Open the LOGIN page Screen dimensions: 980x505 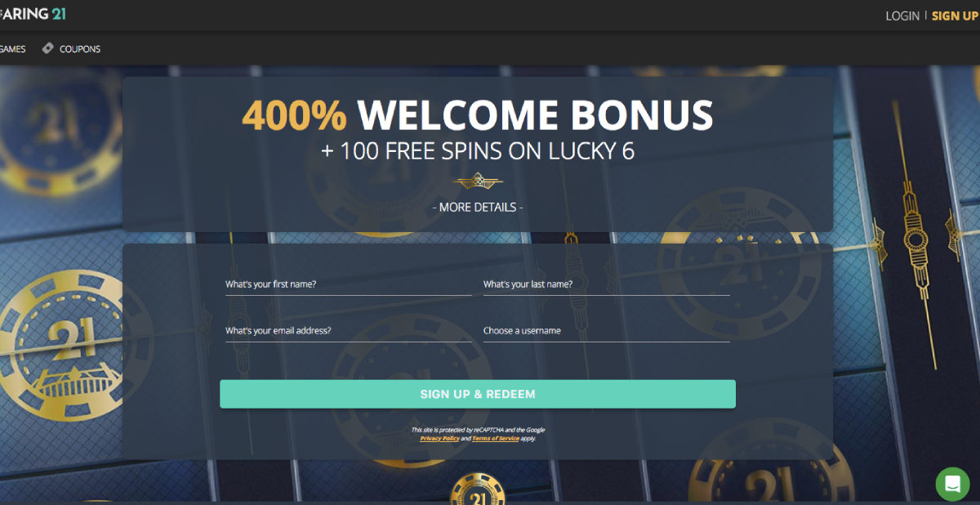pos(902,16)
